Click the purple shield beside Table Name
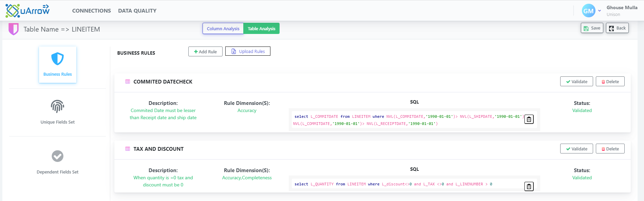The height and width of the screenshot is (201, 644). pyautogui.click(x=14, y=29)
